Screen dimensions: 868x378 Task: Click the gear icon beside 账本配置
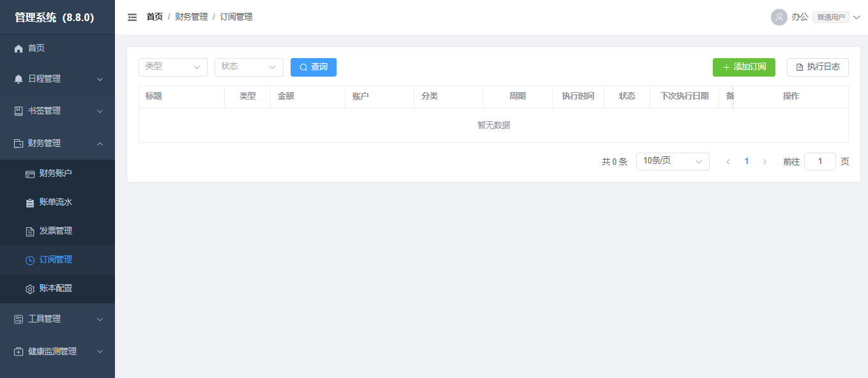click(x=30, y=289)
